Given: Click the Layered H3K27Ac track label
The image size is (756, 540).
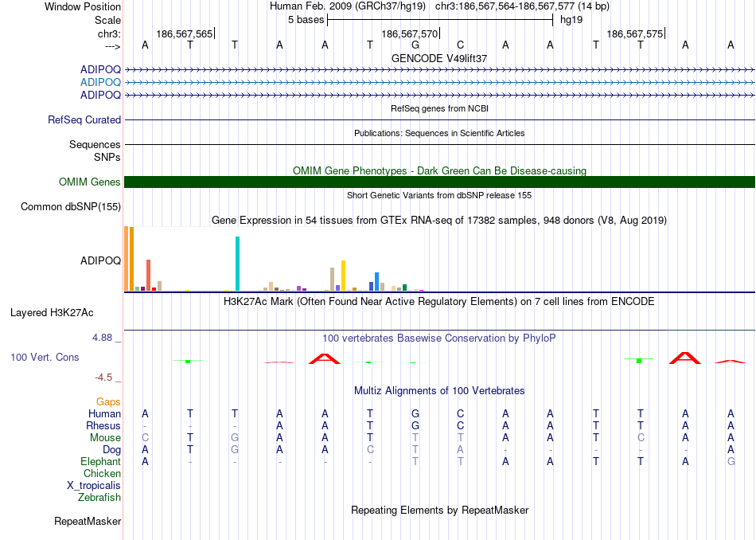Looking at the screenshot, I should coord(52,313).
